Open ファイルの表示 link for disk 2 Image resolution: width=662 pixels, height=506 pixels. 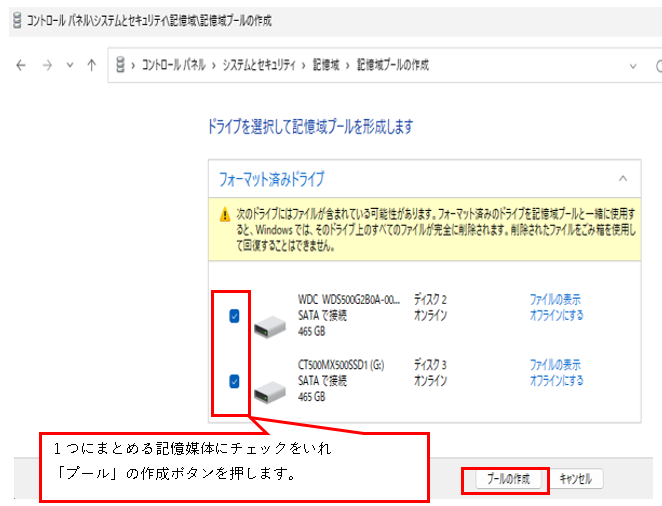(554, 299)
